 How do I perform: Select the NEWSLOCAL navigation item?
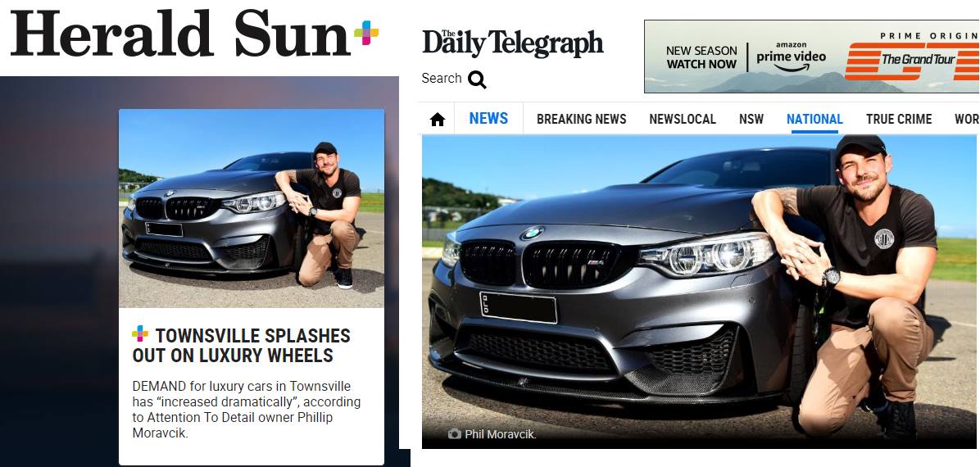pyautogui.click(x=683, y=119)
